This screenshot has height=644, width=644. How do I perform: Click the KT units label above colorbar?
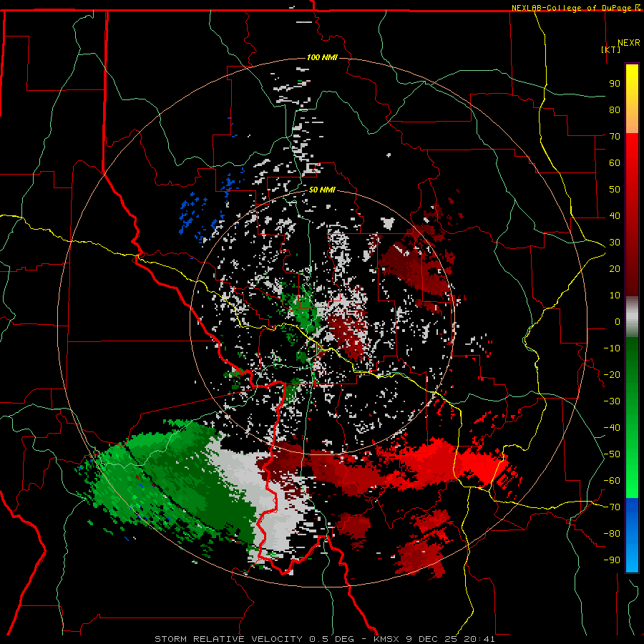point(611,49)
